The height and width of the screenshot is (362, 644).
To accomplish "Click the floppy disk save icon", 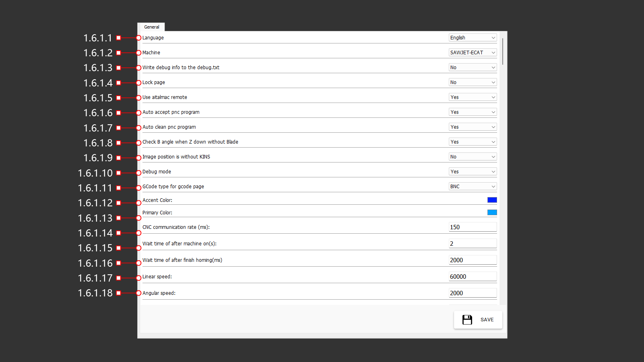I will tap(467, 320).
